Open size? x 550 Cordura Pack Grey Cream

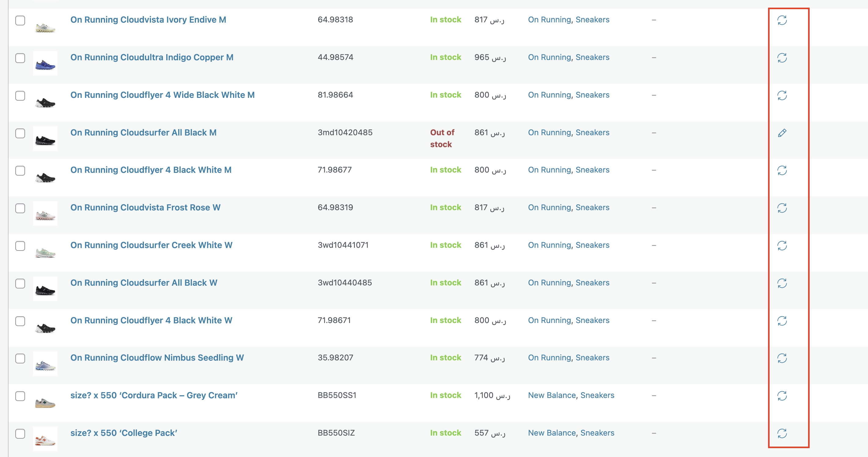(x=154, y=395)
